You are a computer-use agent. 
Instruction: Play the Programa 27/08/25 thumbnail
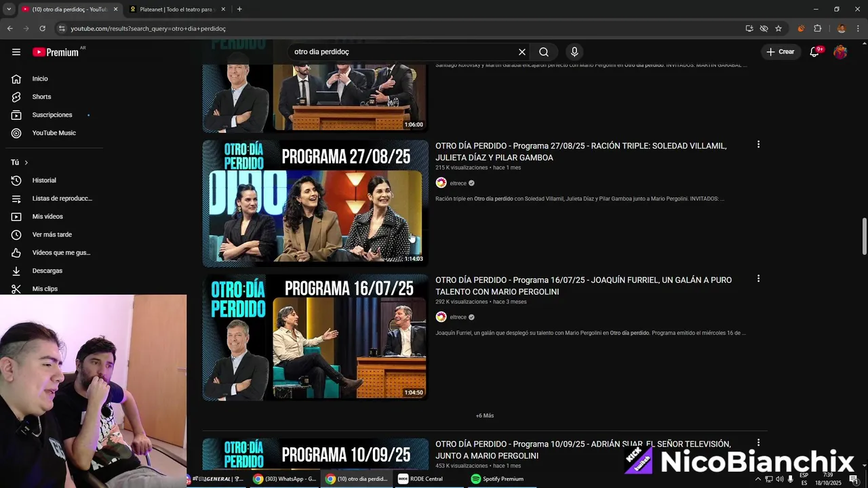click(x=315, y=203)
